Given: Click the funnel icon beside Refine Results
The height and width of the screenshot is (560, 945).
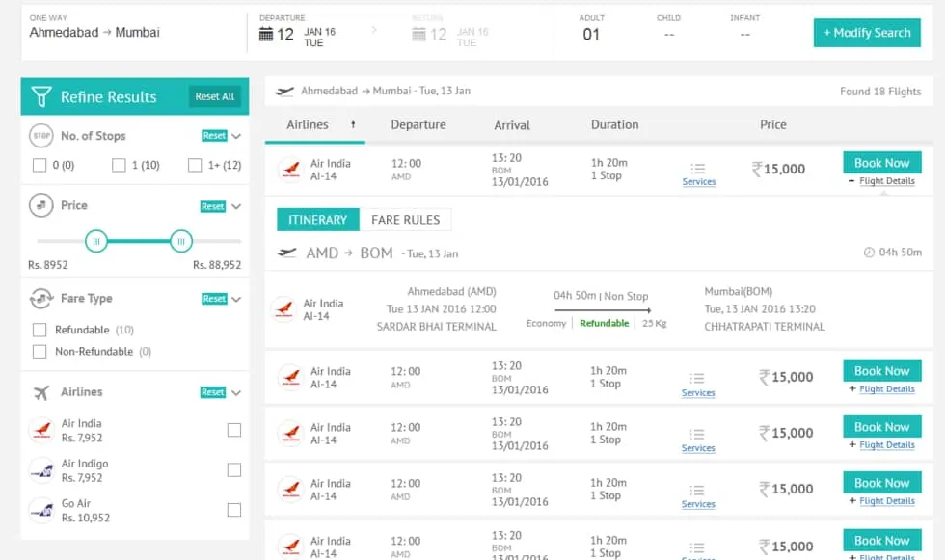Looking at the screenshot, I should [40, 96].
